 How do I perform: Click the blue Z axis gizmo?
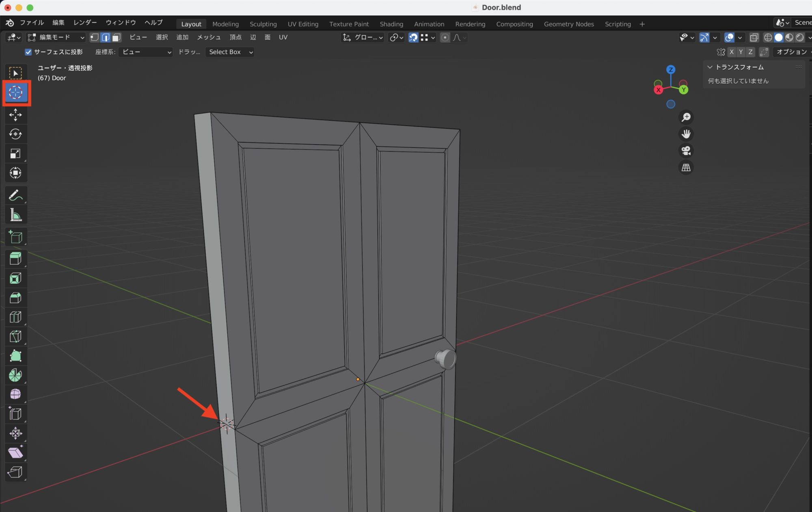[x=671, y=69]
